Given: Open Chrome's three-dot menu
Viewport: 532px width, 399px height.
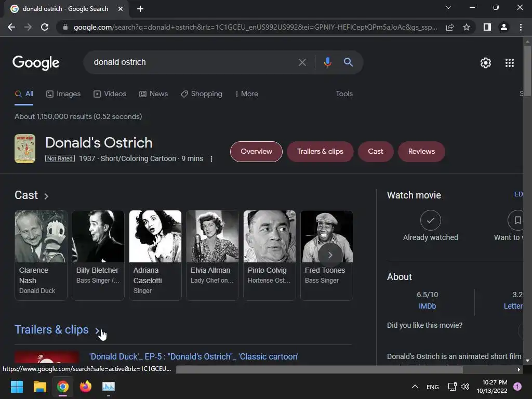Looking at the screenshot, I should [x=521, y=27].
